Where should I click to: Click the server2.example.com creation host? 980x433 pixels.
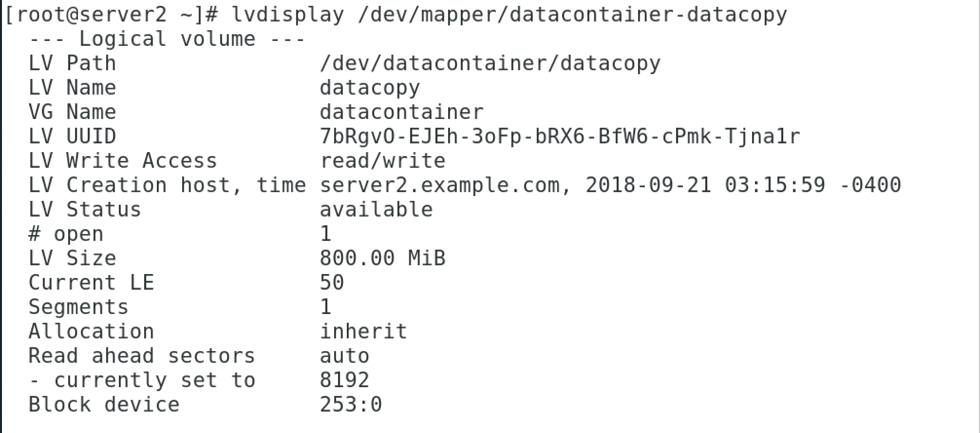point(440,185)
